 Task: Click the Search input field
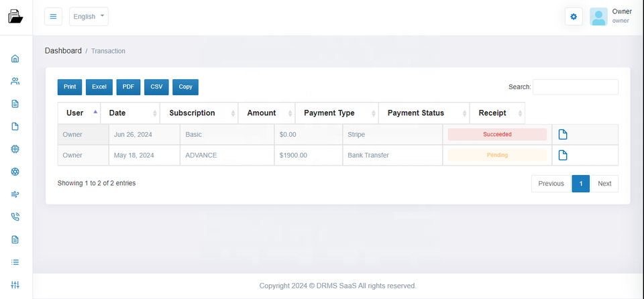(575, 87)
